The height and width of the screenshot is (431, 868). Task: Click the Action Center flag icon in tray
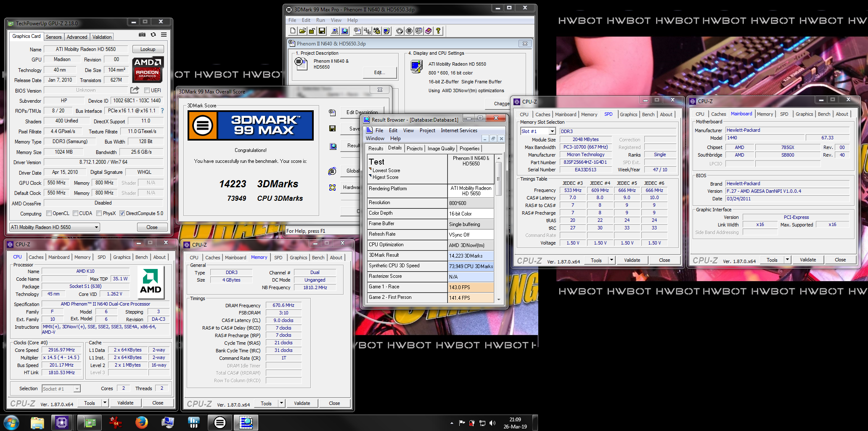click(x=462, y=423)
